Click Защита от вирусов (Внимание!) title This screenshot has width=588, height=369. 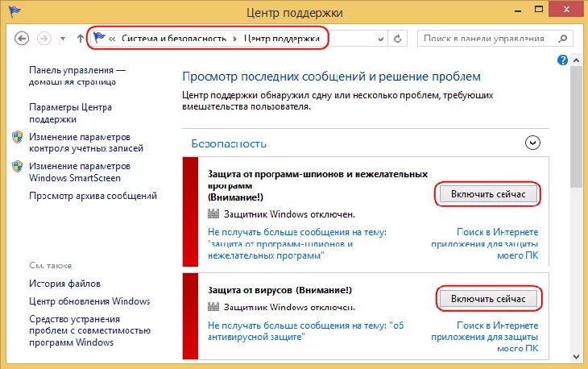click(x=280, y=290)
